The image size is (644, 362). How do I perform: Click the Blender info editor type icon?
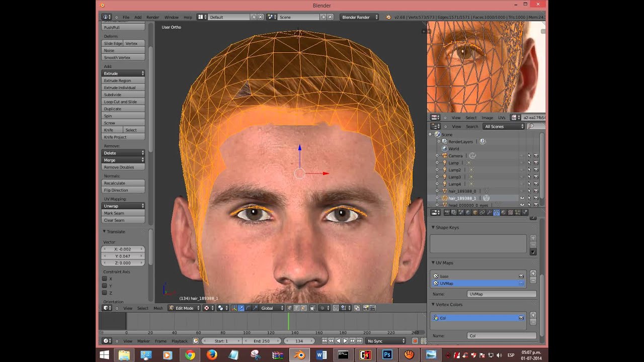[x=106, y=17]
